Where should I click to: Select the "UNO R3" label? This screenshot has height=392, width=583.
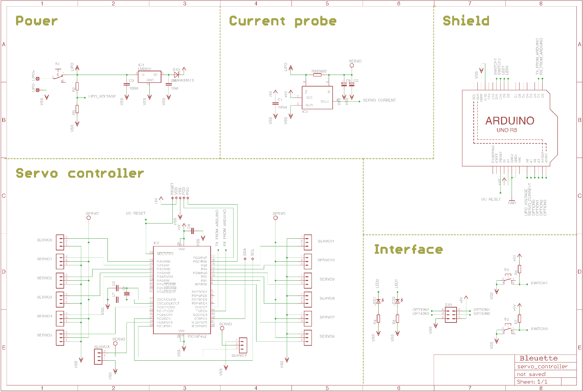pyautogui.click(x=506, y=130)
